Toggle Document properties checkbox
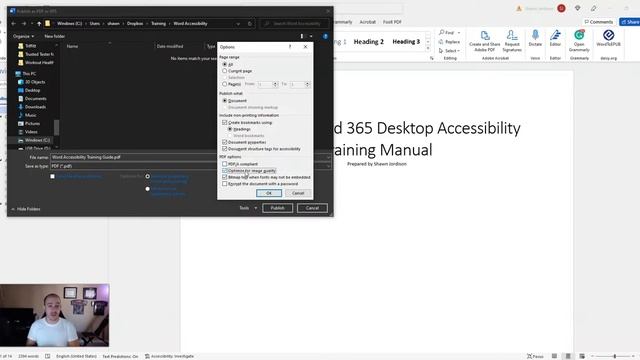Image resolution: width=640 pixels, height=360 pixels. 224,142
